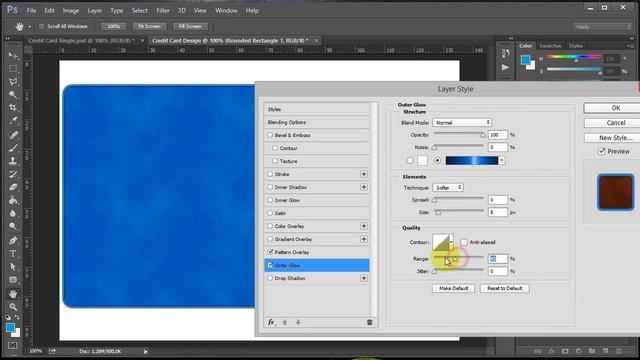Viewport: 640px width, 360px height.
Task: Open the Technique dropdown
Action: [x=448, y=187]
